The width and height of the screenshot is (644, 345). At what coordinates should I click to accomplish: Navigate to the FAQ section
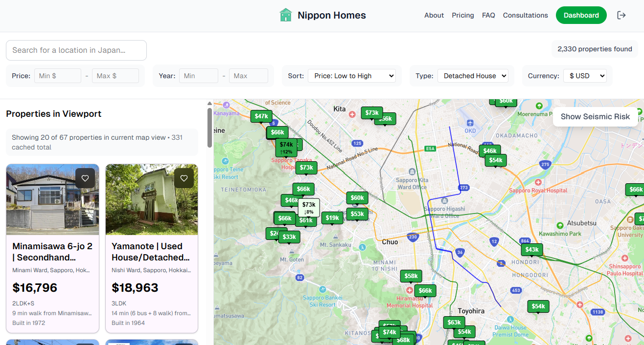click(488, 15)
